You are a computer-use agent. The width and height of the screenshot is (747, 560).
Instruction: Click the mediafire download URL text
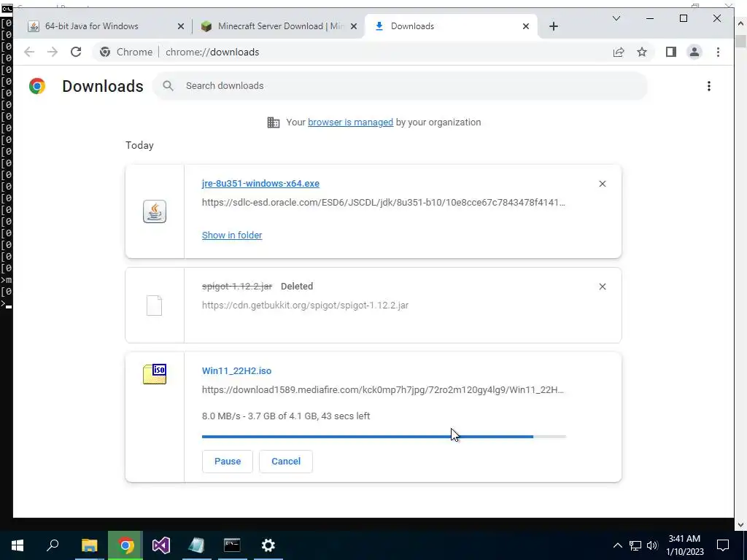click(x=382, y=390)
